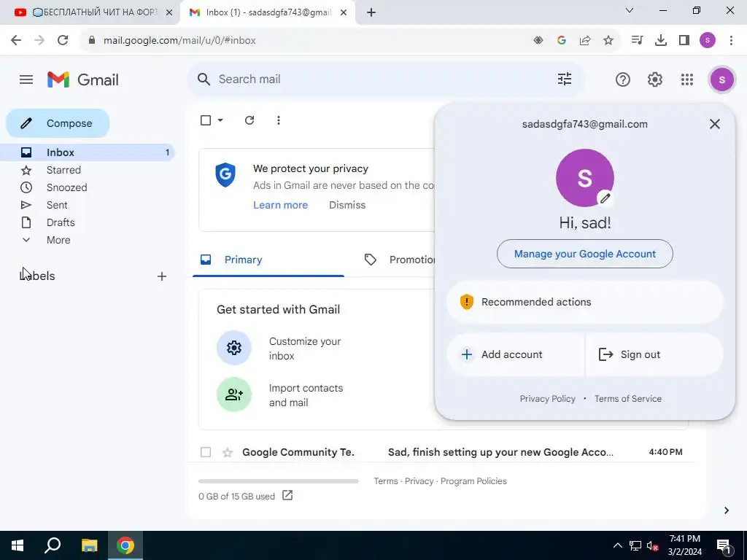Create new label plus icon
This screenshot has height=560, width=747.
162,276
